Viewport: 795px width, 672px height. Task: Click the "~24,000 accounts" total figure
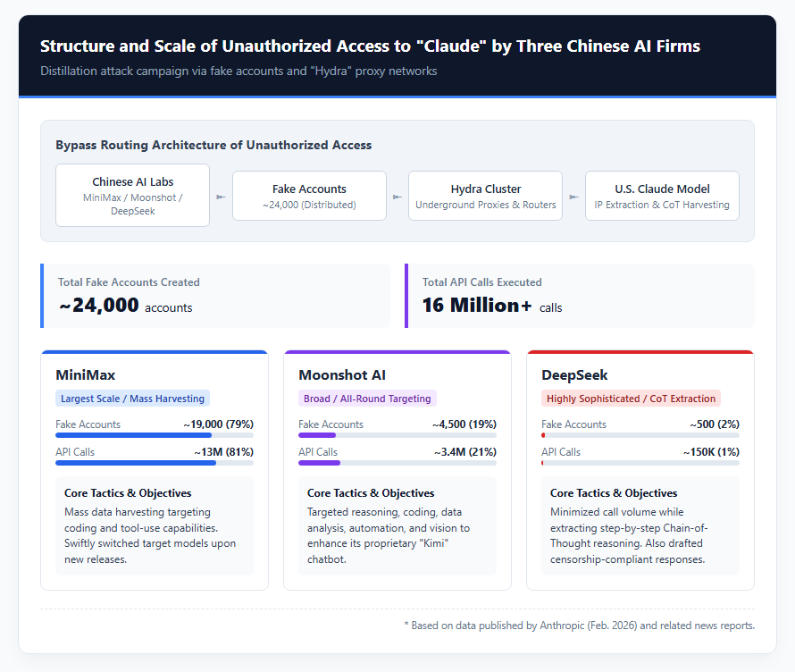125,306
